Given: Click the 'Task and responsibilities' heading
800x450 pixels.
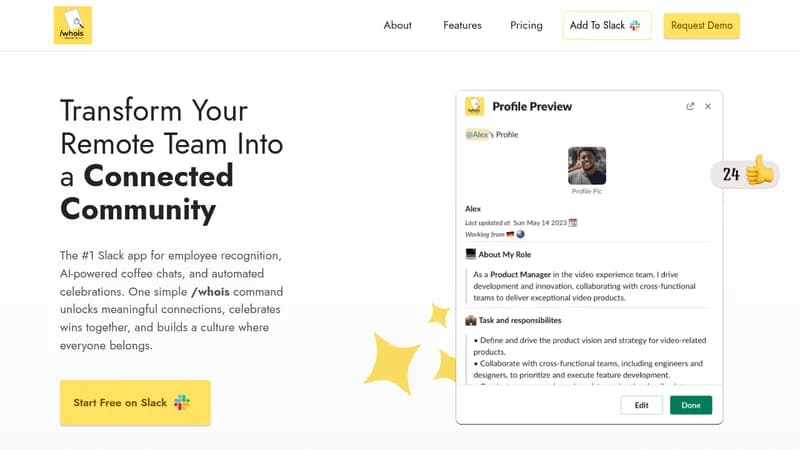Looking at the screenshot, I should pos(519,320).
